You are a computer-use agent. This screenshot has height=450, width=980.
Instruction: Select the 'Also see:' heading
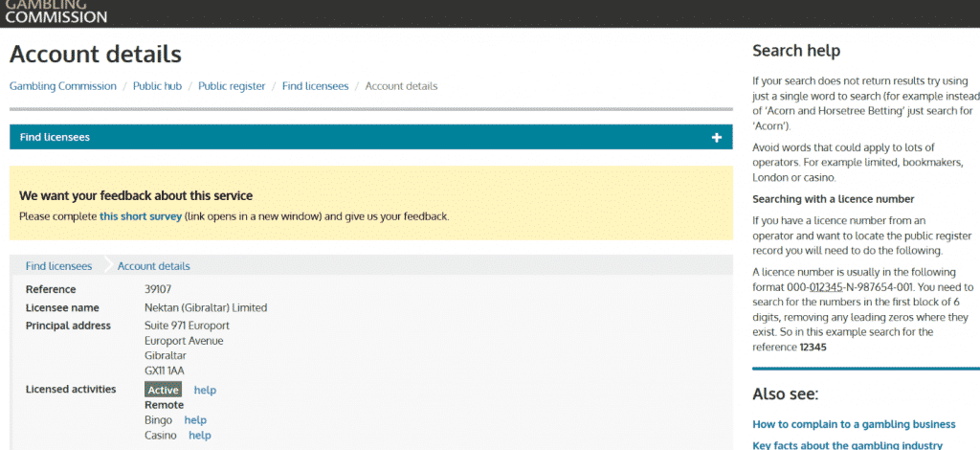point(785,394)
